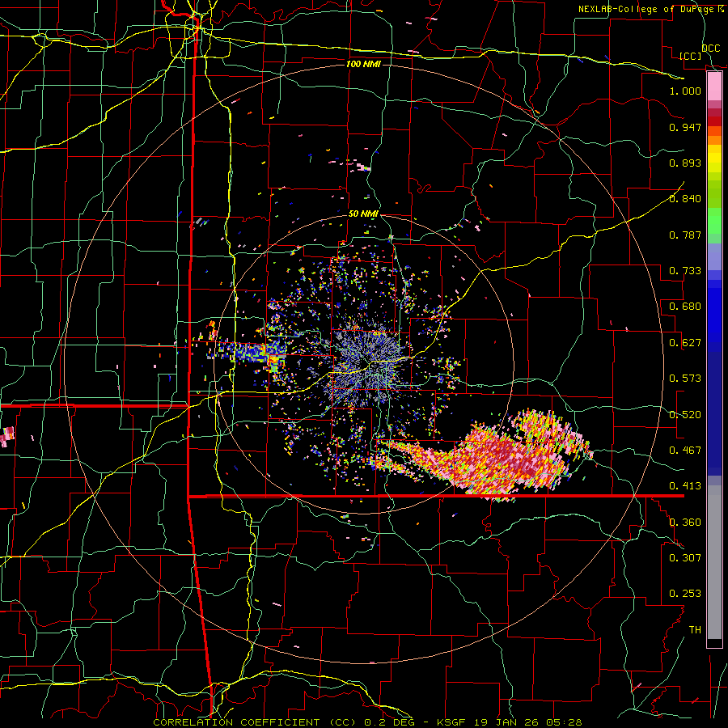Image resolution: width=728 pixels, height=728 pixels.
Task: Click the 1.000 value on the scale
Action: [x=685, y=91]
